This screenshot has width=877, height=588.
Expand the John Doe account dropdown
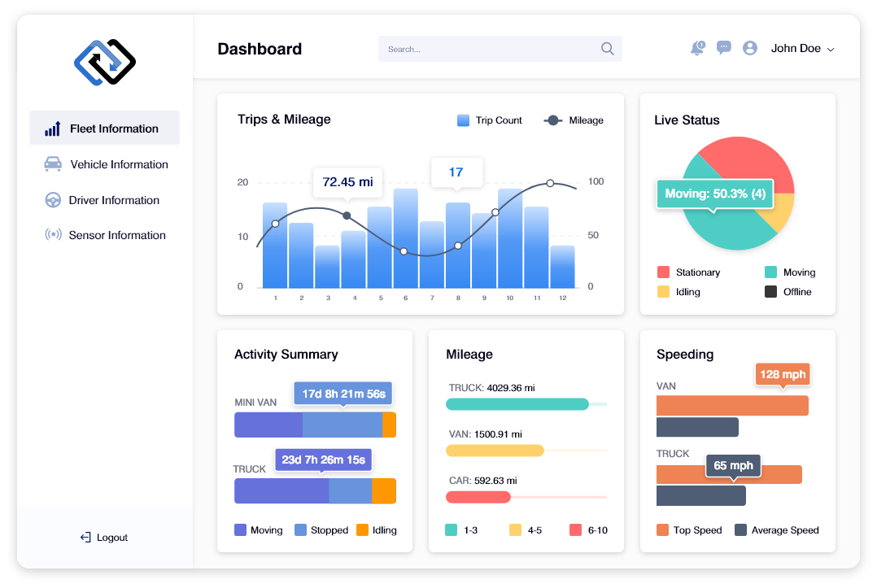click(803, 48)
